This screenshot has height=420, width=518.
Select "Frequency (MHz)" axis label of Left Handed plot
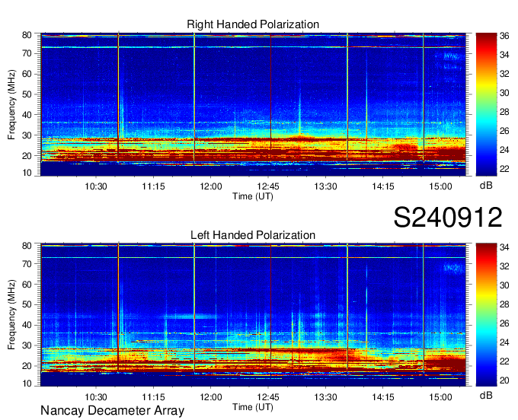click(x=11, y=315)
